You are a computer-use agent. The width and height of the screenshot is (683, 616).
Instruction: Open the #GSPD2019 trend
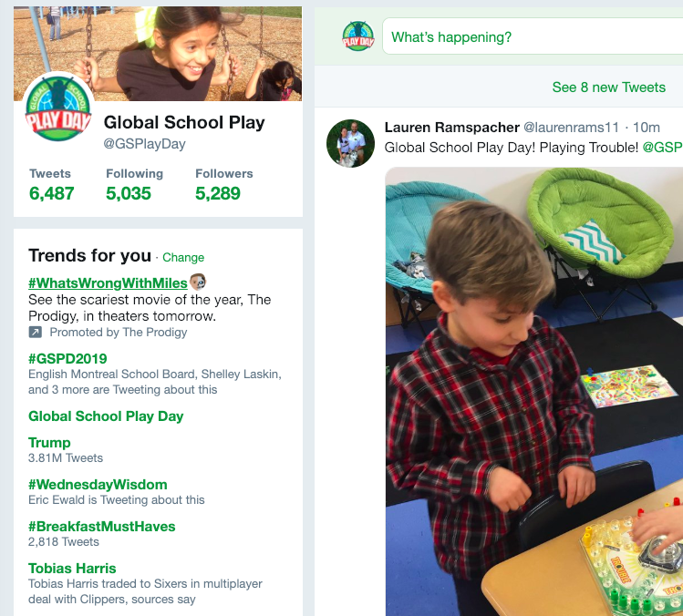[67, 359]
